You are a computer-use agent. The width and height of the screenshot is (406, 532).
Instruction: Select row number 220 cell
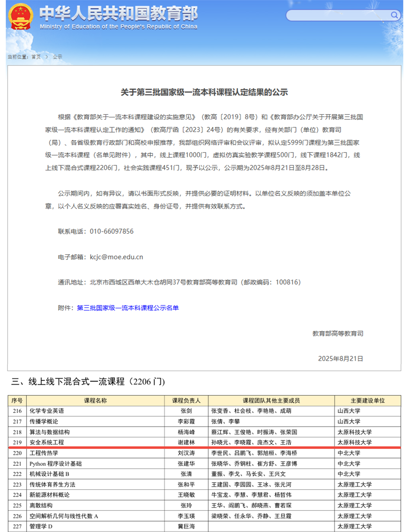pyautogui.click(x=17, y=453)
